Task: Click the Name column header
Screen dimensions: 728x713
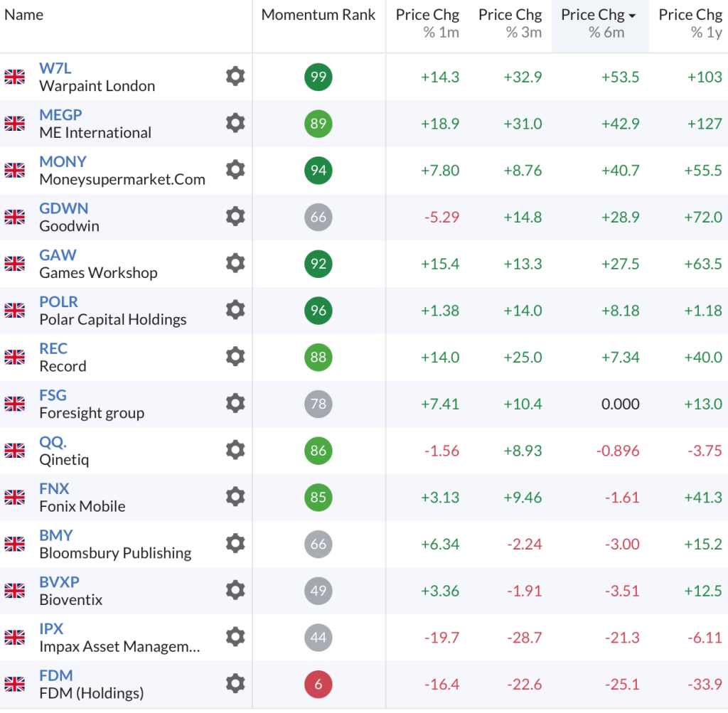Action: 24,15
